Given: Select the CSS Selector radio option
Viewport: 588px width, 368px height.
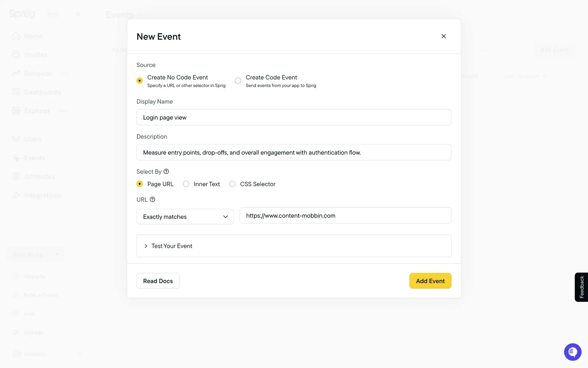Looking at the screenshot, I should [x=232, y=184].
